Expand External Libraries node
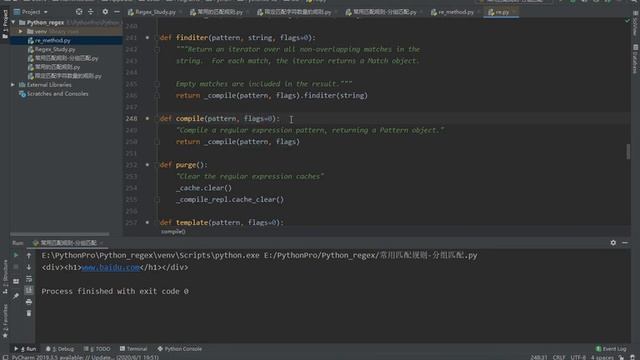Viewport: 640px width, 360px height. [x=13, y=85]
